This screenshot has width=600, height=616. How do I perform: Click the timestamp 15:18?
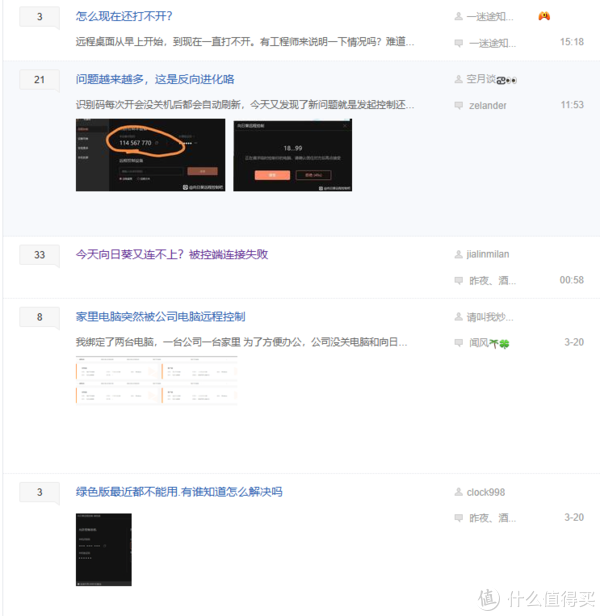[x=572, y=42]
